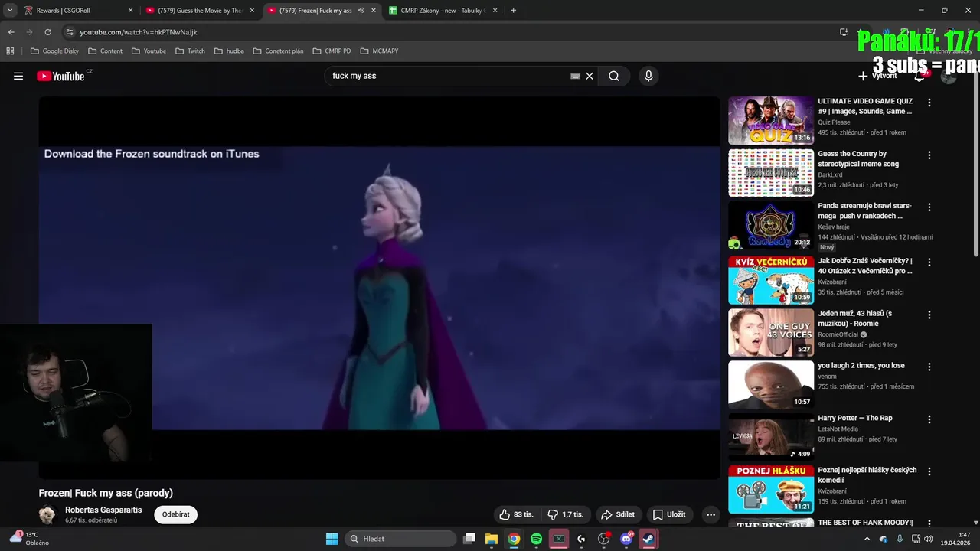
Task: Open YouTube notifications bell
Action: pos(920,76)
